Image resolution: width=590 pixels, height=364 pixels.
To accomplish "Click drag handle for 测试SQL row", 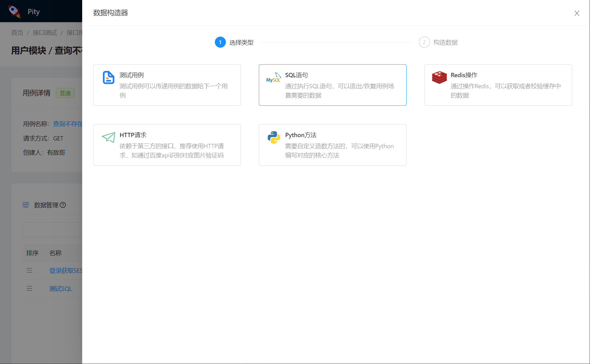I will pyautogui.click(x=30, y=288).
